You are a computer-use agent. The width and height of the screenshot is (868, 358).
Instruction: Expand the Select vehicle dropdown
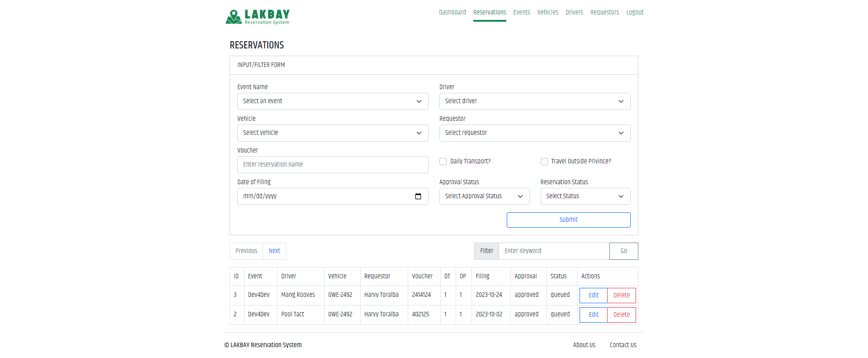[x=332, y=133]
